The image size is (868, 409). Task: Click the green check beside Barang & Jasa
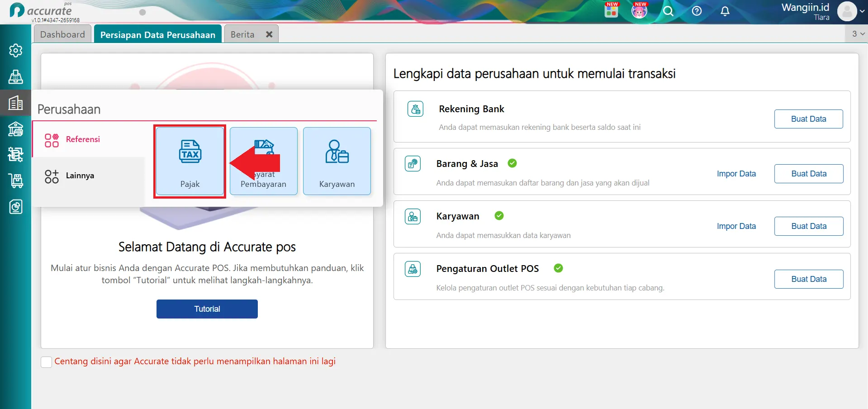click(512, 163)
